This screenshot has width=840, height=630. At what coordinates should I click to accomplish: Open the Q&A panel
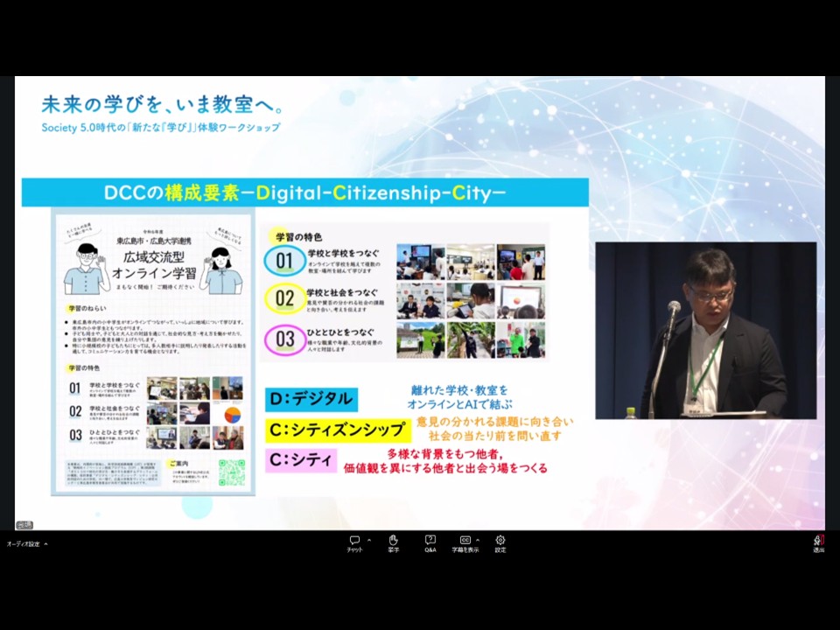point(430,543)
